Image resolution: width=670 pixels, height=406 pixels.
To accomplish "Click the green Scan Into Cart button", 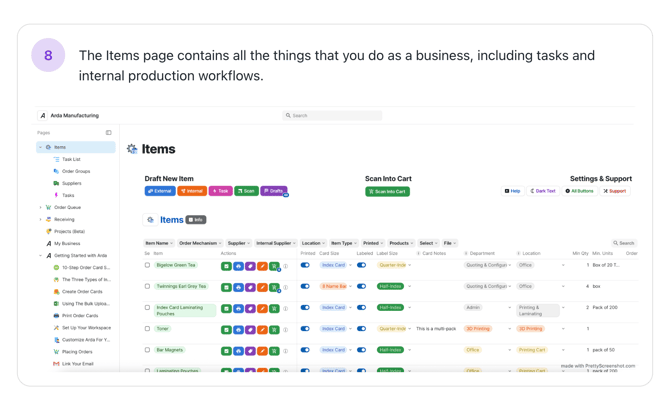I will (387, 191).
